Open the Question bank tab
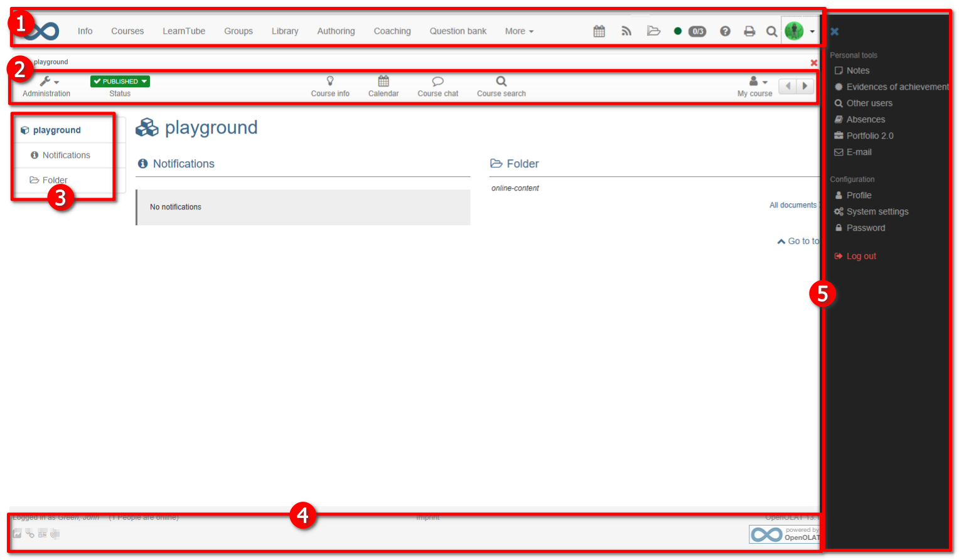Viewport: 959px width, 560px height. point(458,31)
